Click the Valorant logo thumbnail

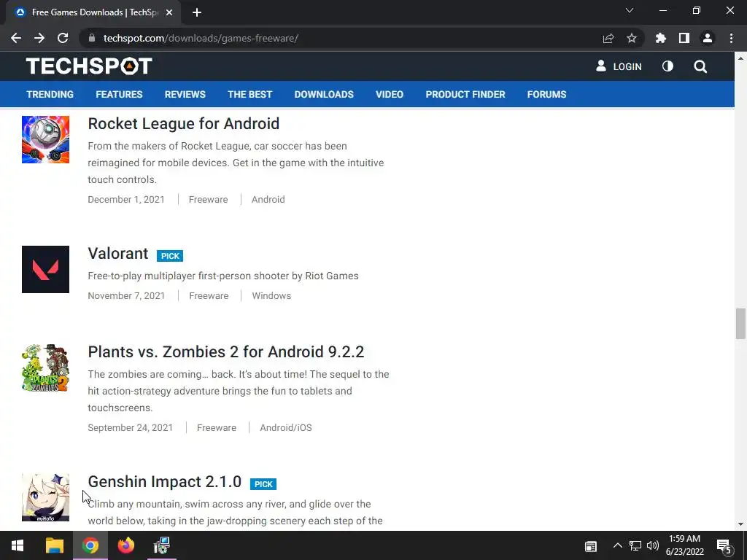(45, 270)
